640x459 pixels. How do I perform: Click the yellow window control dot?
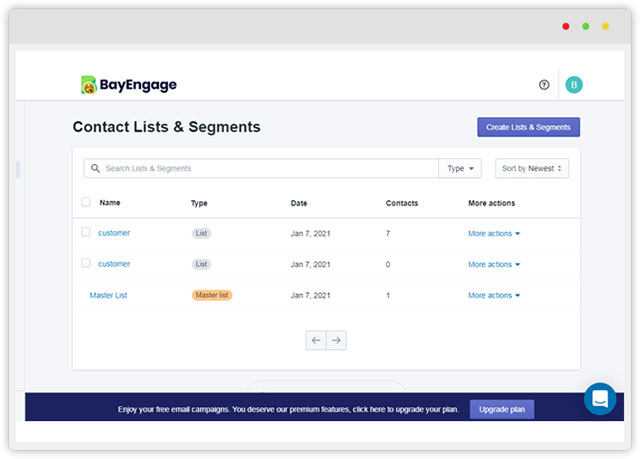(x=606, y=27)
